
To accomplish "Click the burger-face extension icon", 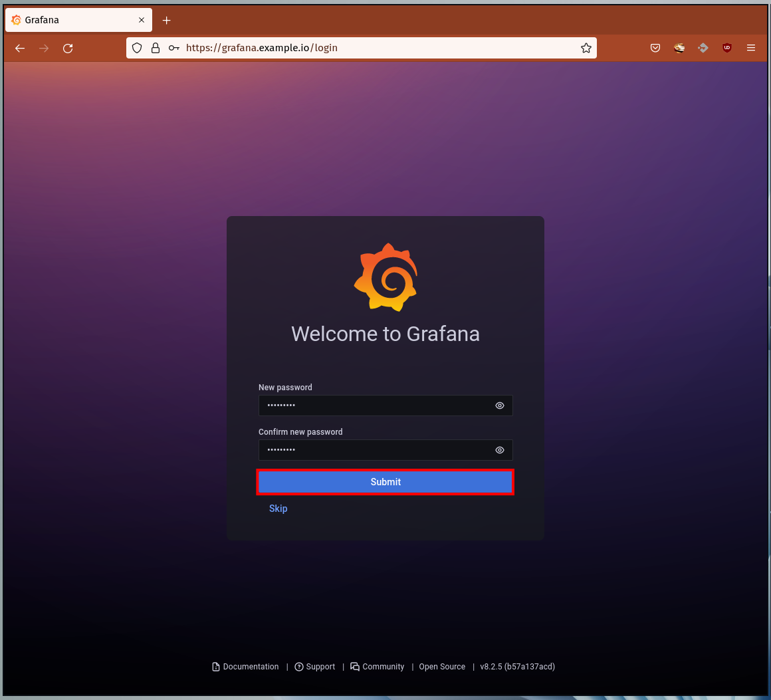I will (679, 48).
